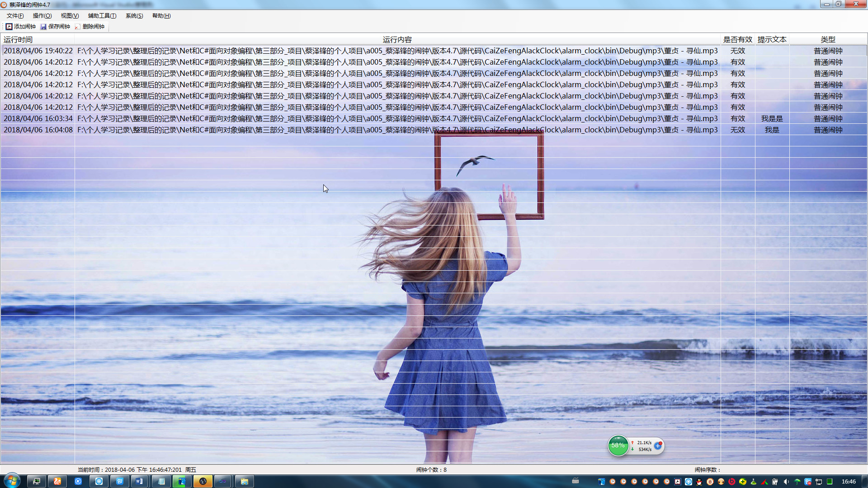
Task: Sort by the 运行时间 column header
Action: coord(18,40)
